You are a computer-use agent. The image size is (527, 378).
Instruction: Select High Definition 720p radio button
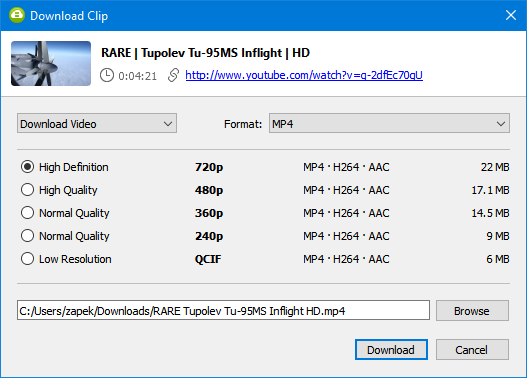click(x=27, y=167)
